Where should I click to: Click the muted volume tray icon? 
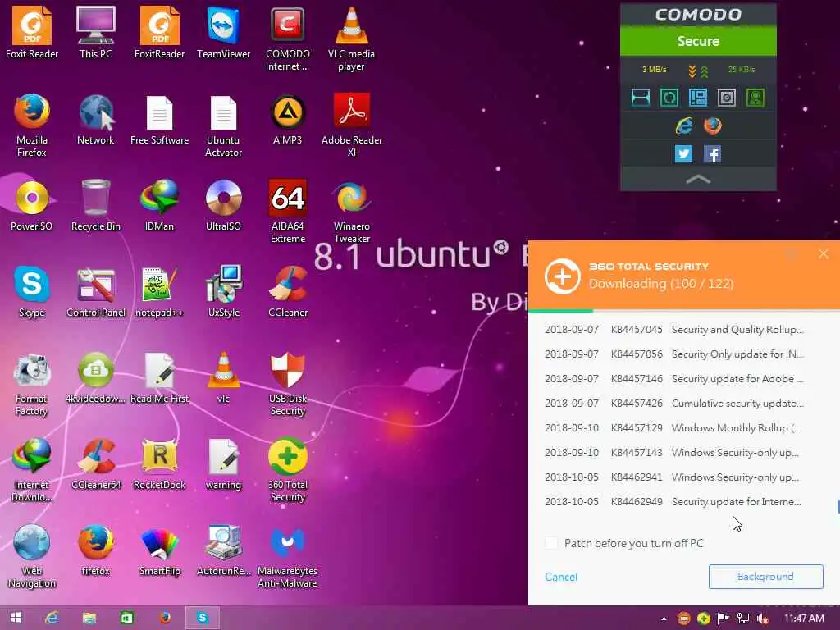(763, 619)
